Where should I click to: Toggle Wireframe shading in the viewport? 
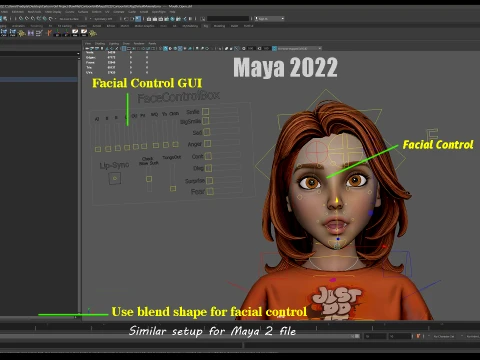click(x=160, y=48)
